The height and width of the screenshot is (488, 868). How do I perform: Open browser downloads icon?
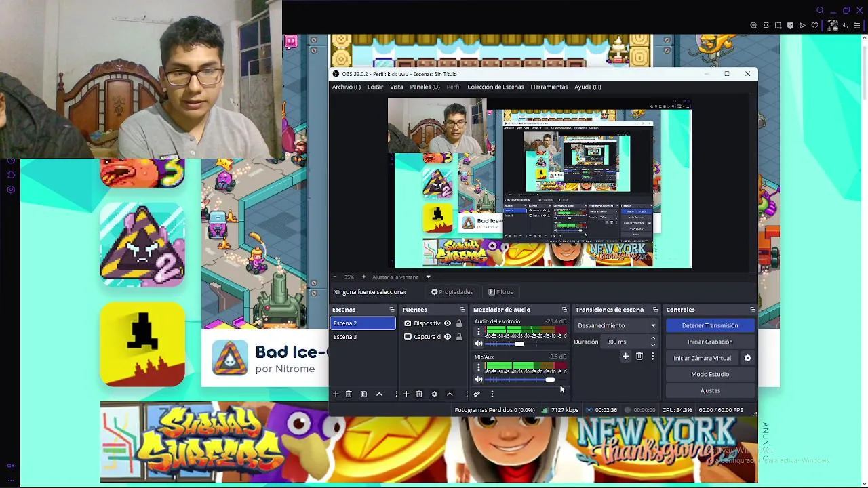[x=844, y=26]
